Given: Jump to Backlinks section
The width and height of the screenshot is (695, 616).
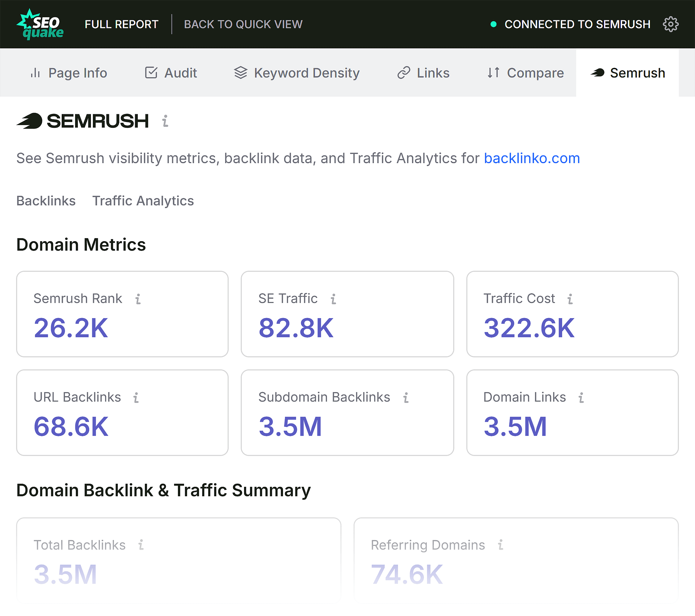Looking at the screenshot, I should coord(46,201).
